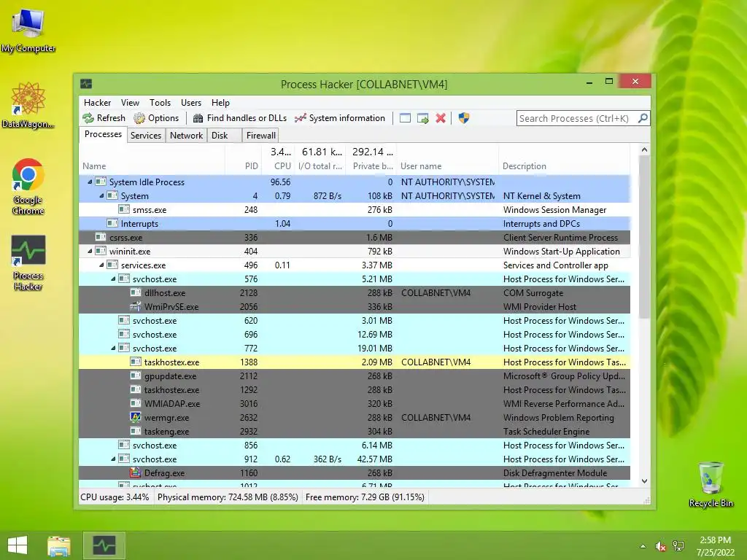Viewport: 747px width, 560px height.
Task: Click the scrollbar down arrow
Action: (644, 481)
